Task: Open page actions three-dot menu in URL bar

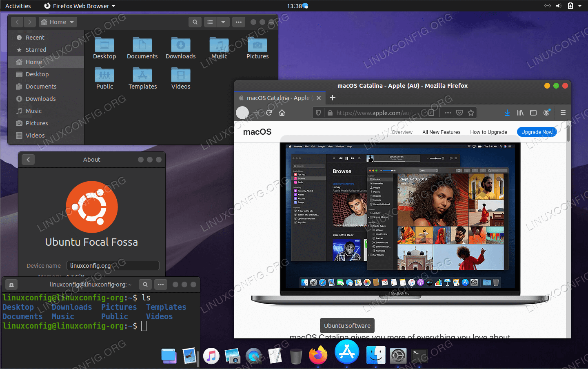Action: [448, 113]
